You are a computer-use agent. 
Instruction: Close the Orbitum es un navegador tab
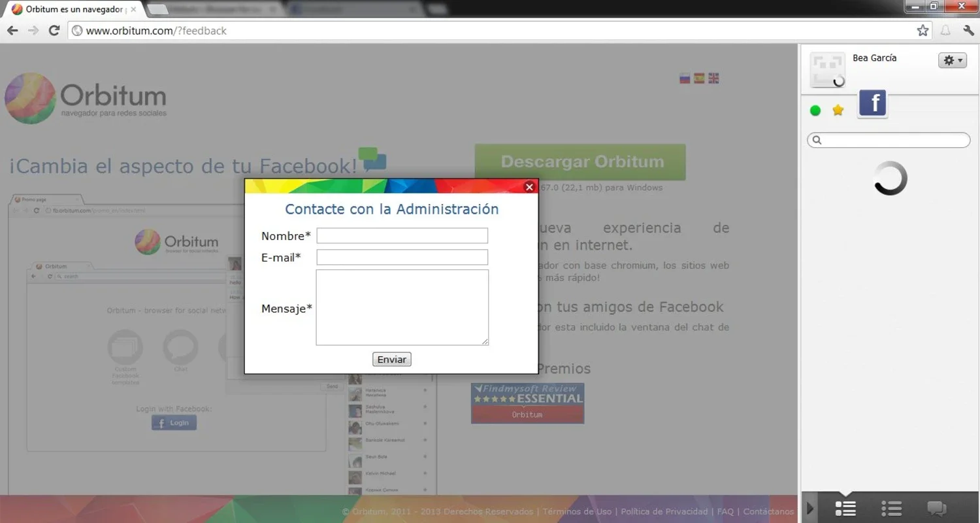pyautogui.click(x=133, y=10)
